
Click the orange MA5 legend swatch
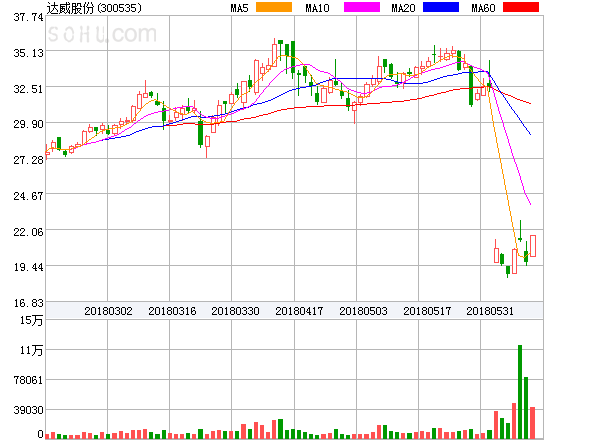point(274,7)
